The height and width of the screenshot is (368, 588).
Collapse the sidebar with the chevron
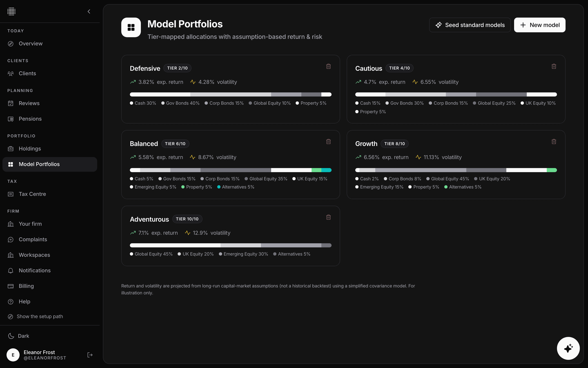pyautogui.click(x=89, y=11)
